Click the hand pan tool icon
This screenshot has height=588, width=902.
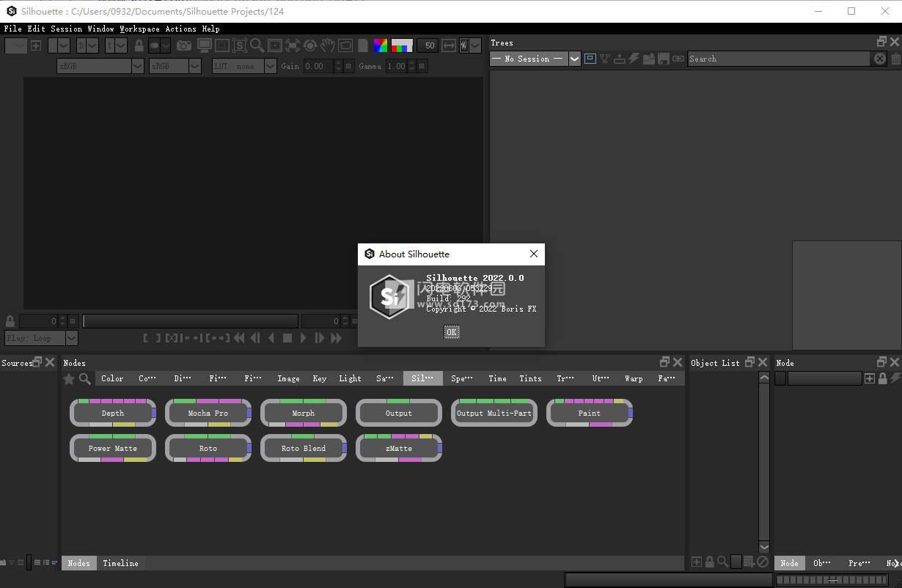pos(327,45)
